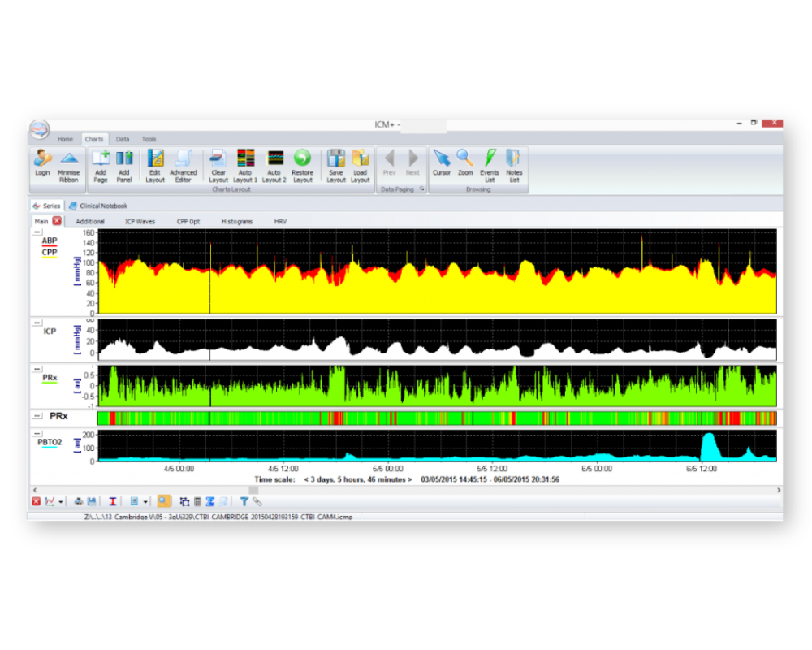Click the Add Panel icon
This screenshot has height=650, width=812.
123,159
